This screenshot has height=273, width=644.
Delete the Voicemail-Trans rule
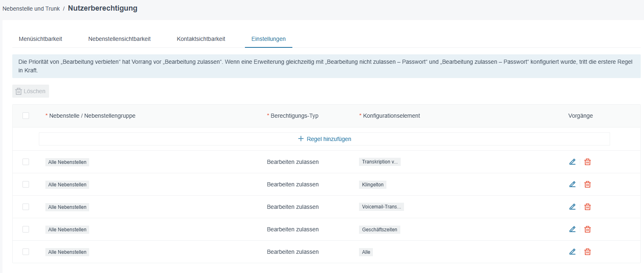(x=588, y=207)
